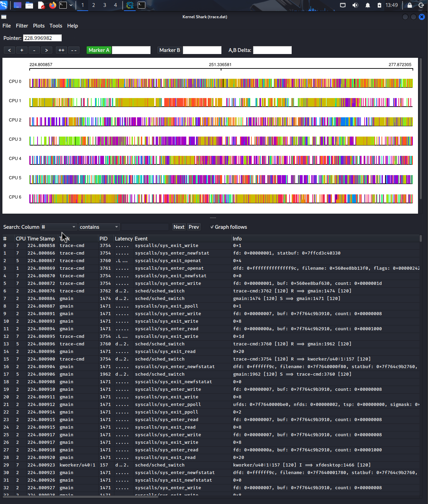The image size is (428, 504).
Task: Select the terminal window in the taskbar
Action: click(142, 5)
